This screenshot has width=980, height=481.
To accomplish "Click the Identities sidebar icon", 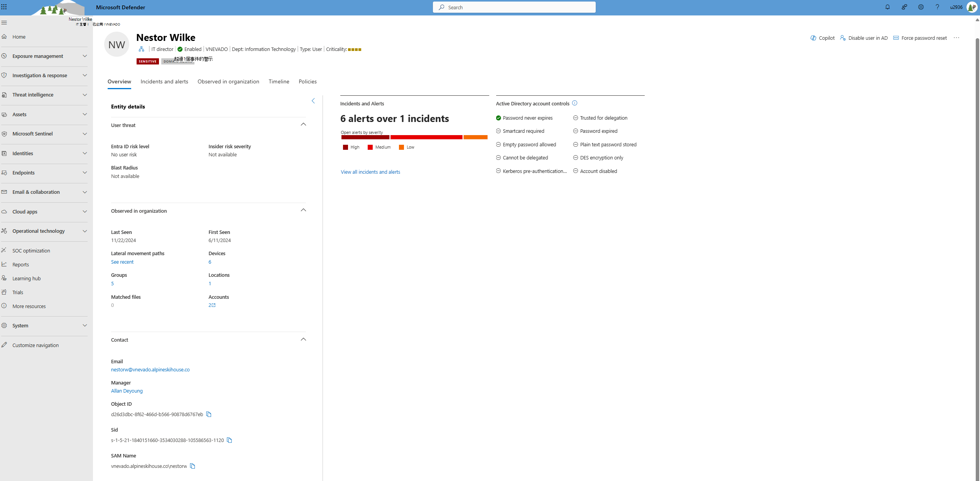I will pyautogui.click(x=5, y=153).
